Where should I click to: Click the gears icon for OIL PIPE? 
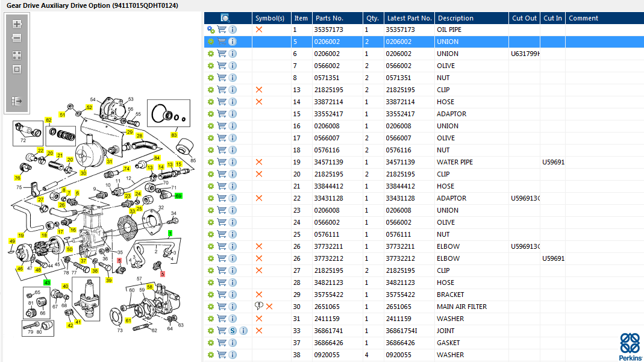click(x=211, y=30)
